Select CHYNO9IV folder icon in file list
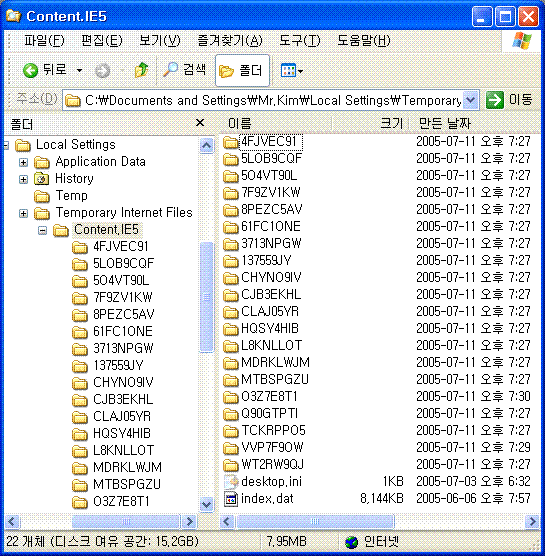This screenshot has height=556, width=545. click(x=230, y=278)
